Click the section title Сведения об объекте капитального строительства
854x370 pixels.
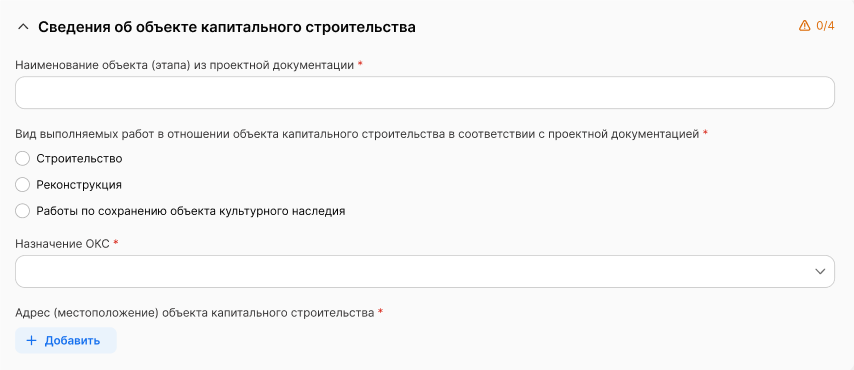[x=227, y=27]
